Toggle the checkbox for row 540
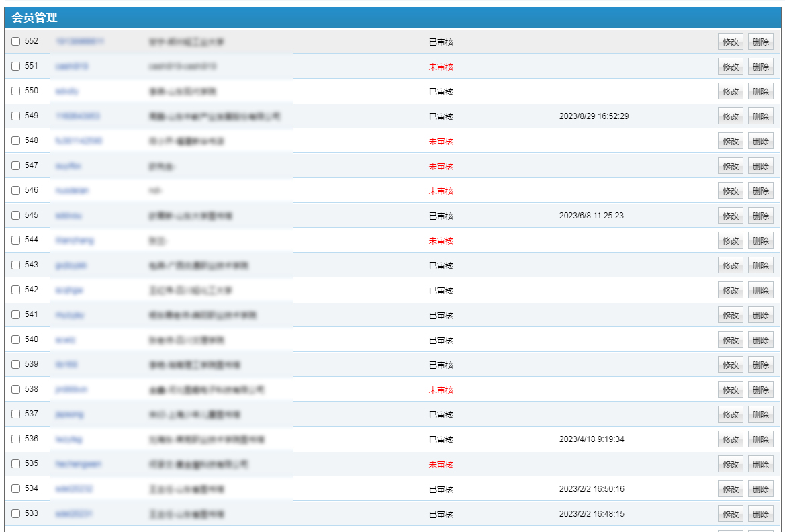The height and width of the screenshot is (532, 785). [x=16, y=340]
